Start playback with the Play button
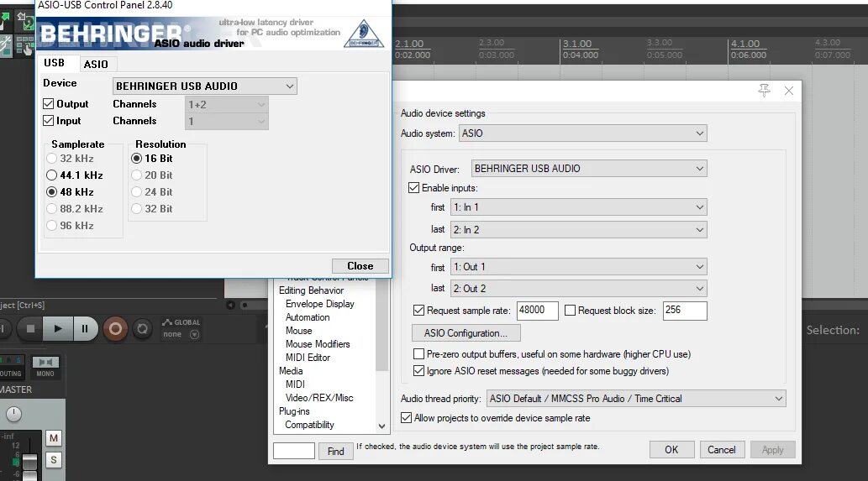 (x=58, y=329)
